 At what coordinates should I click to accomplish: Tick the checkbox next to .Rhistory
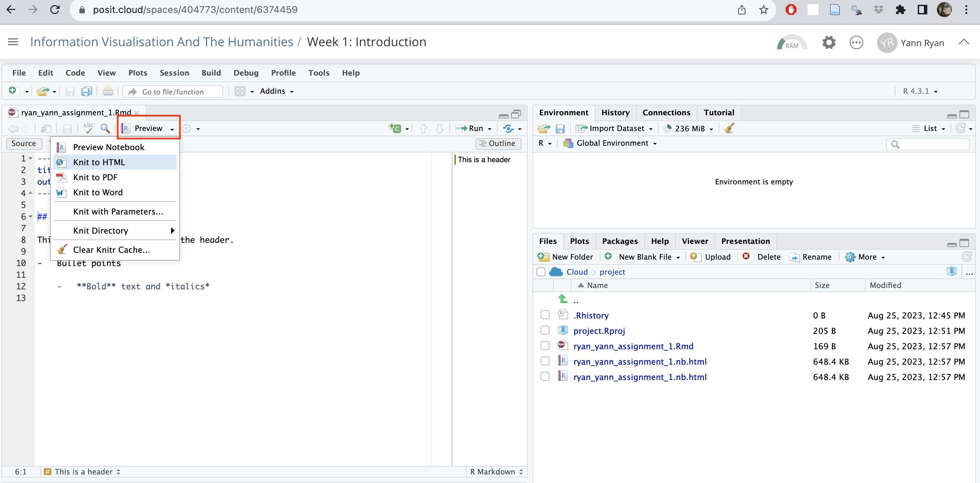pyautogui.click(x=545, y=315)
